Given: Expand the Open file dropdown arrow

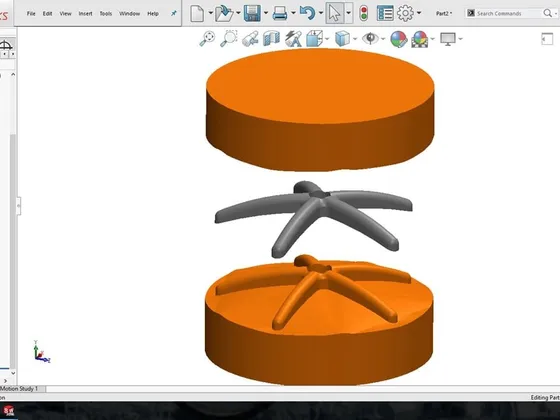Looking at the screenshot, I should pyautogui.click(x=238, y=13).
